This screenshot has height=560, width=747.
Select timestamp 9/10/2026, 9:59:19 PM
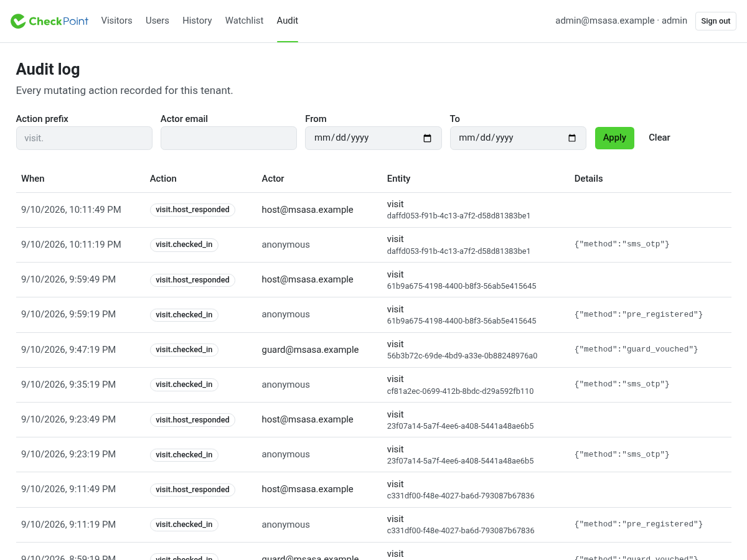tap(68, 314)
